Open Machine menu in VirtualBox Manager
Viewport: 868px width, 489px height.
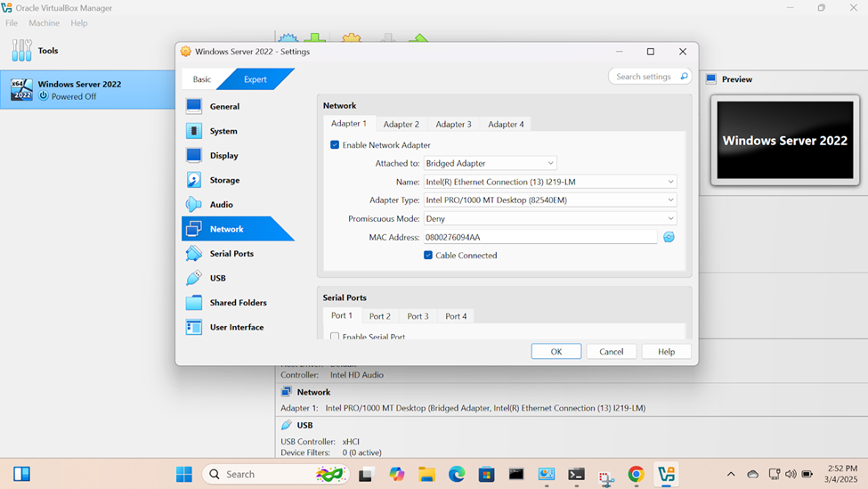coord(45,23)
